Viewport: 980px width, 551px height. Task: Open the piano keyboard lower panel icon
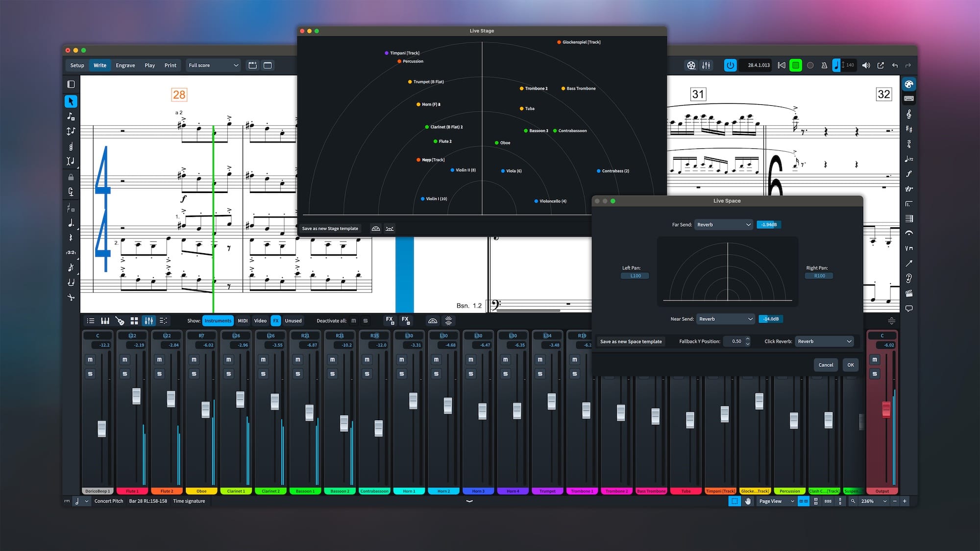(x=105, y=321)
